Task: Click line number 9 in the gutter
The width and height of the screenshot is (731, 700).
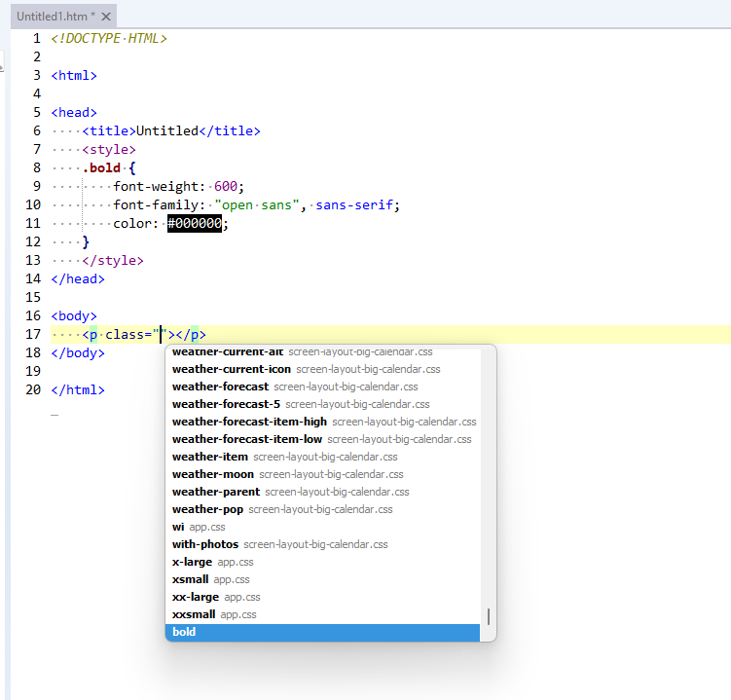Action: [x=36, y=186]
